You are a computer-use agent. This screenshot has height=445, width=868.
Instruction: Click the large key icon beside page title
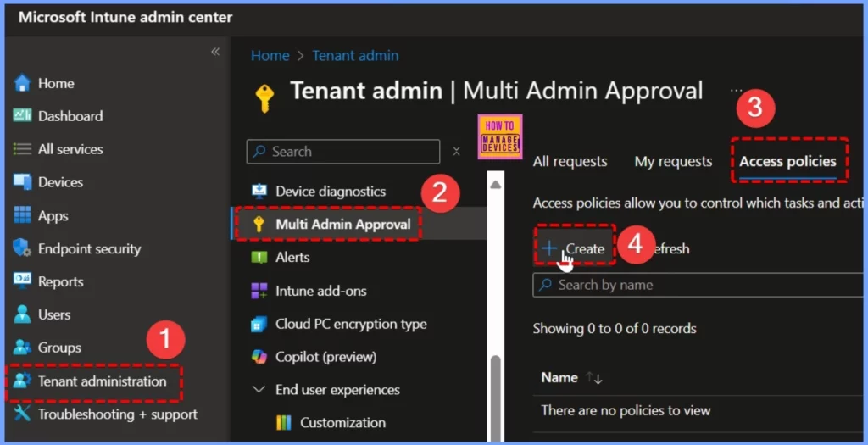[x=264, y=99]
